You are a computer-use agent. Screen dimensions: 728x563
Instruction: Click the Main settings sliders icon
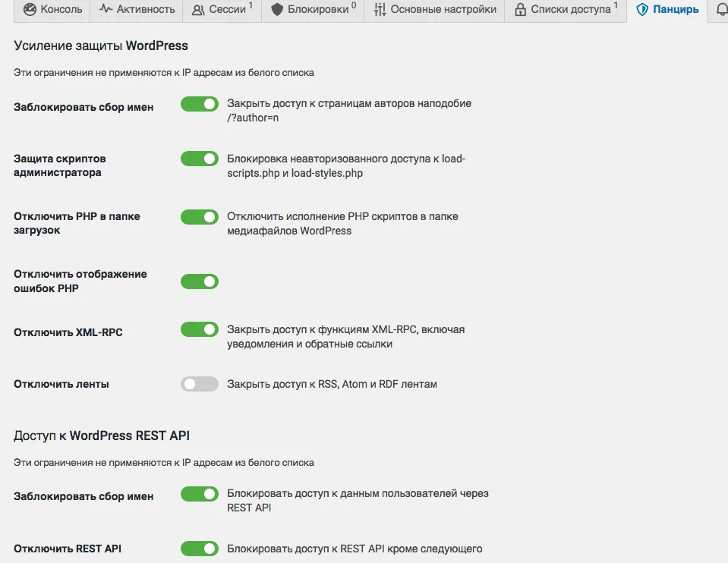(x=380, y=9)
